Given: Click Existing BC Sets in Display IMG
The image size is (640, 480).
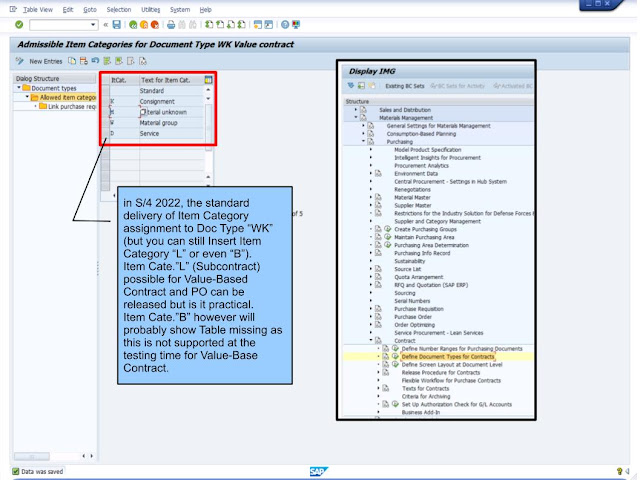Looking at the screenshot, I should coord(404,86).
